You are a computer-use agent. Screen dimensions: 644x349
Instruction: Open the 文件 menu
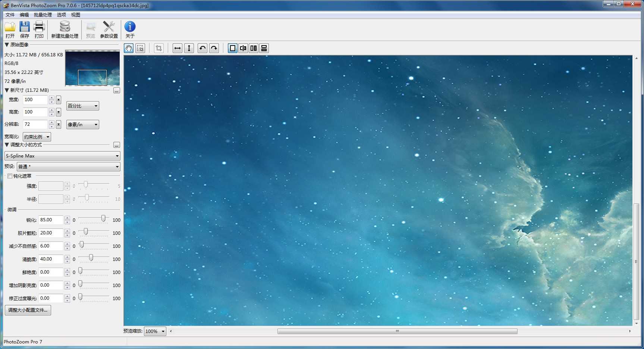(10, 15)
